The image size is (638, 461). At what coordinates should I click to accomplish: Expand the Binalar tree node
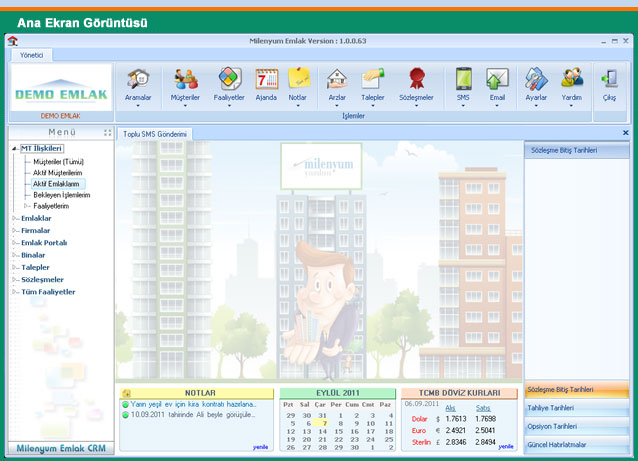(x=15, y=255)
